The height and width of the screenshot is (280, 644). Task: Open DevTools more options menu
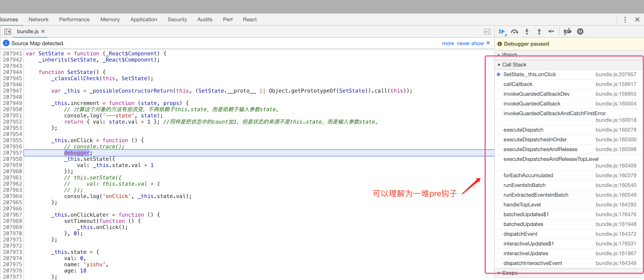[x=625, y=19]
